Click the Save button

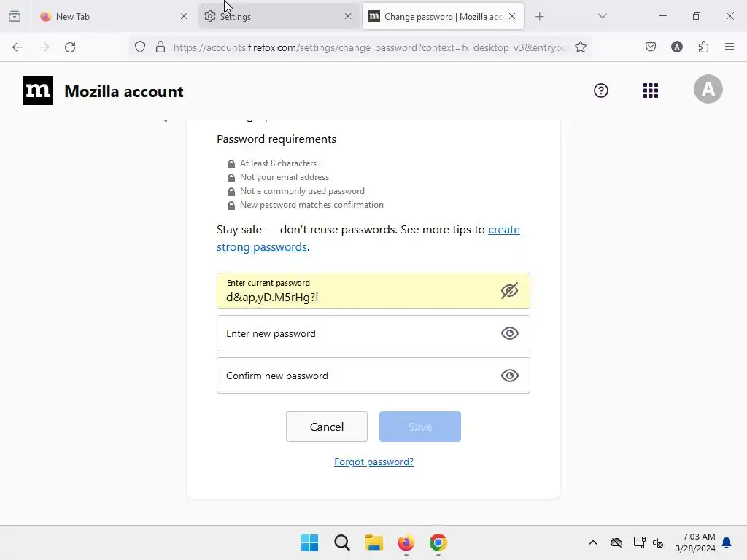[420, 427]
